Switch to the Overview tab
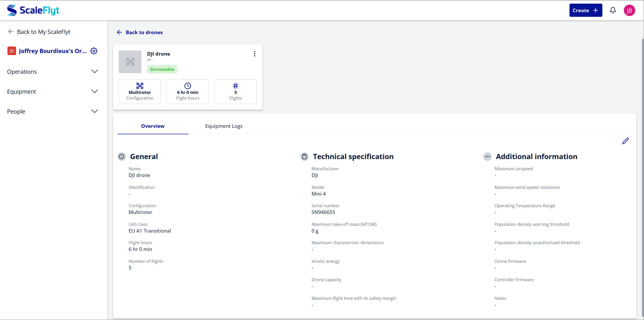Screen dimensions: 644x320 tap(153, 126)
